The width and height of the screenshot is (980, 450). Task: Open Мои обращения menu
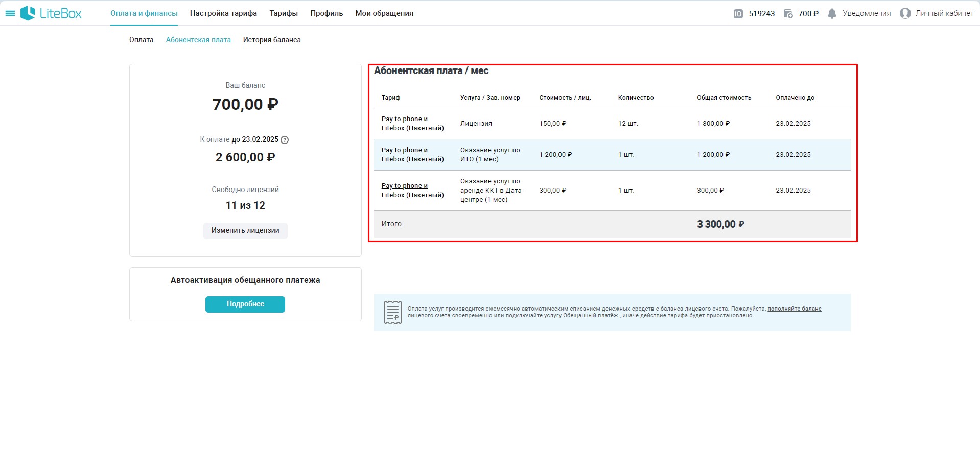(x=384, y=13)
